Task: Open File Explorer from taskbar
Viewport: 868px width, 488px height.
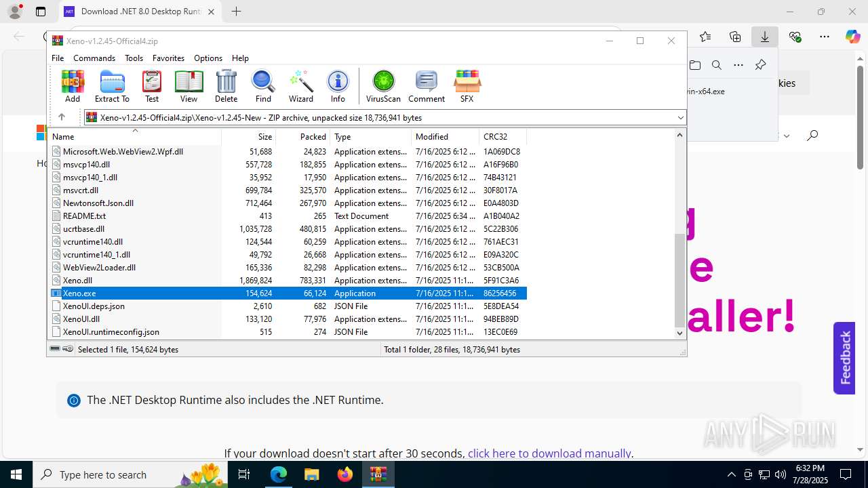Action: pos(311,474)
